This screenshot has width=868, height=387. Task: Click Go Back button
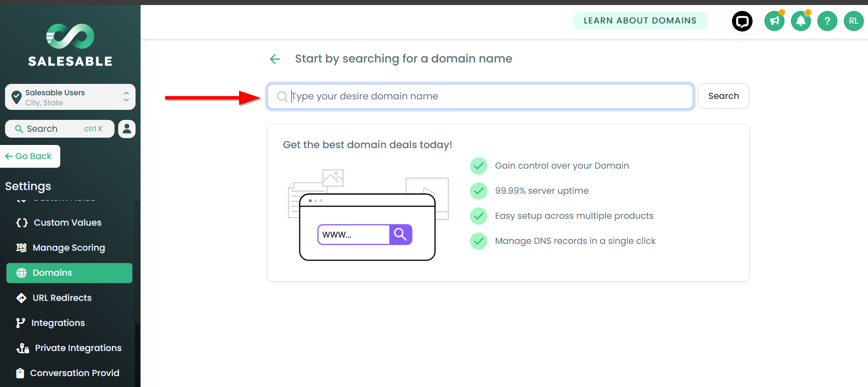(x=30, y=156)
